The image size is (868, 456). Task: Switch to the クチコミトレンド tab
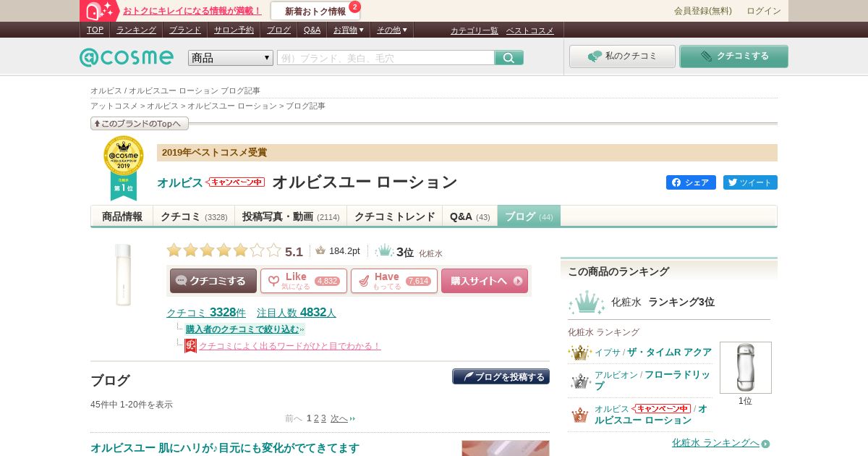coord(395,216)
